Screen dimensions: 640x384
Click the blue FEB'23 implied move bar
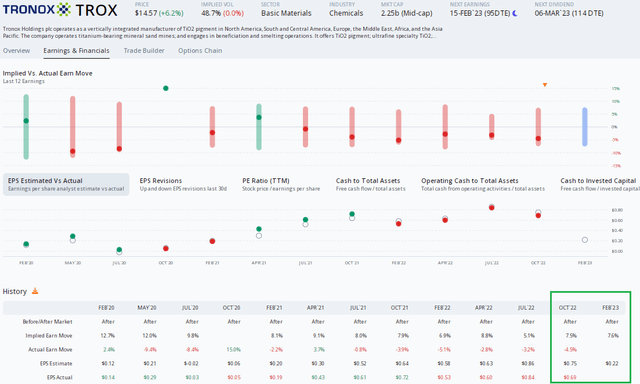tap(584, 127)
